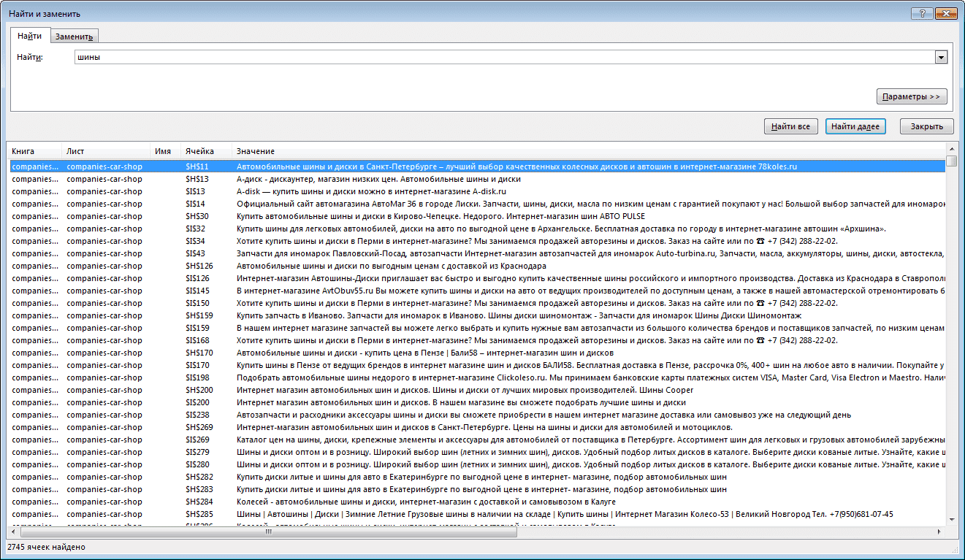Click the Найти search input field
The width and height of the screenshot is (965, 560).
click(x=504, y=58)
